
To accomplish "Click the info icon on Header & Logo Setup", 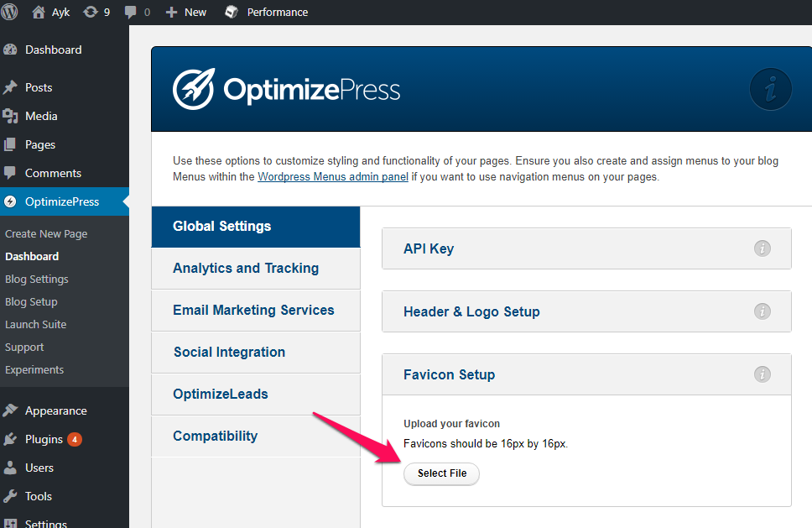I will (x=762, y=311).
